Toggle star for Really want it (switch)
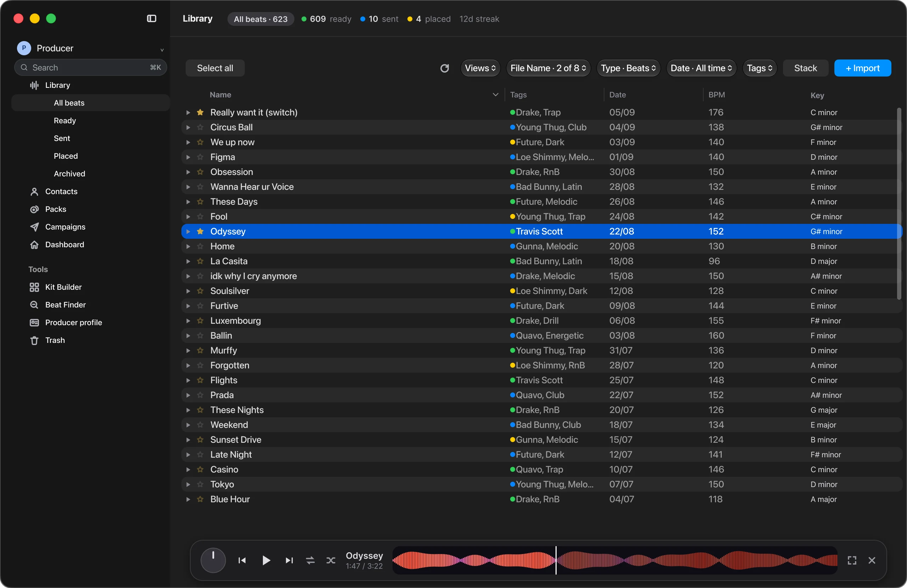907x588 pixels. pyautogui.click(x=200, y=112)
